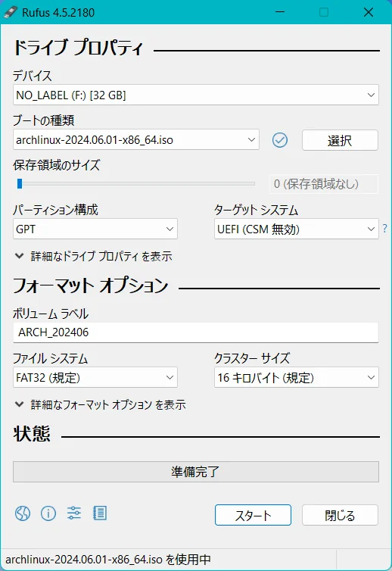This screenshot has width=392, height=571.
Task: Click the ボリューム ラベル label
Action: (51, 314)
